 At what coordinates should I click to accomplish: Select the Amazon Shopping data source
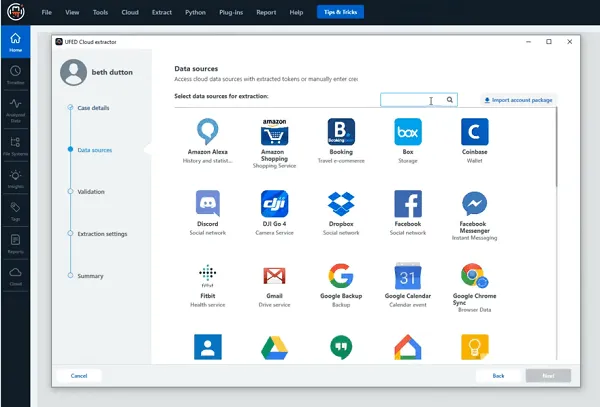pos(274,132)
